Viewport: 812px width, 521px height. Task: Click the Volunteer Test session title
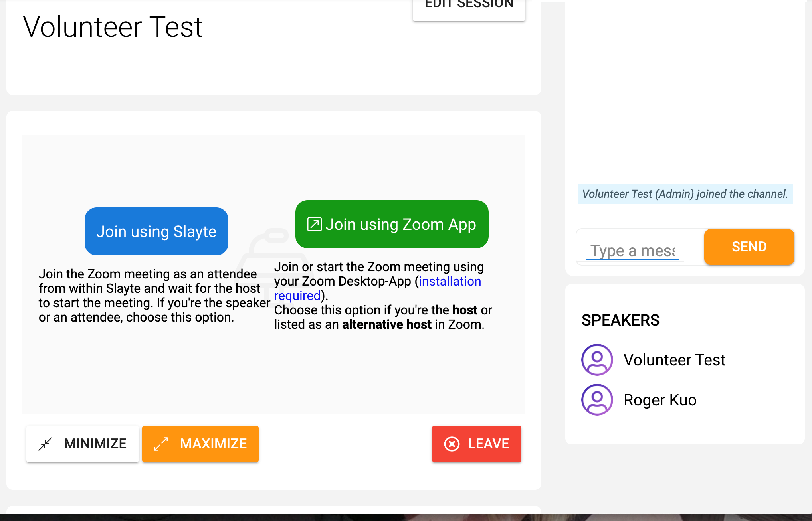coord(113,27)
